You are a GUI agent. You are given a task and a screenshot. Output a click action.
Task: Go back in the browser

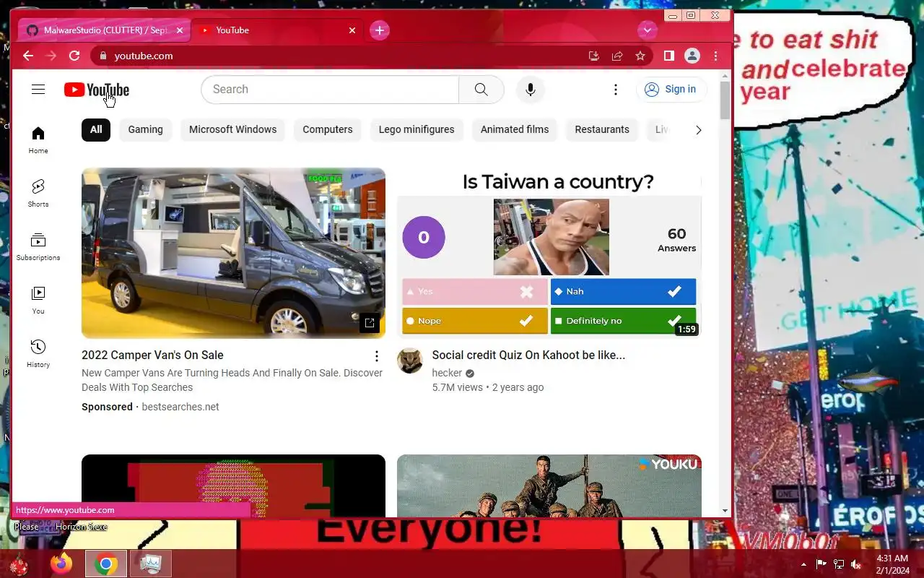28,56
